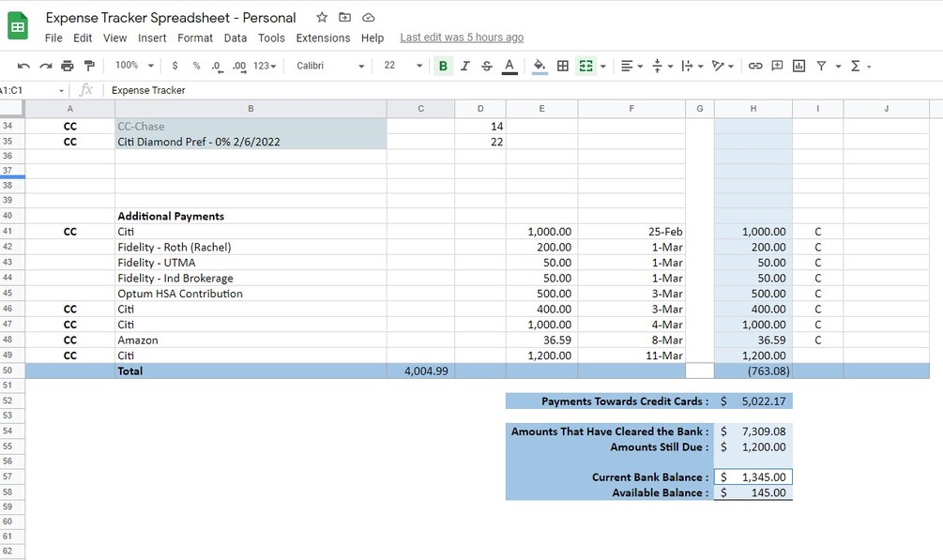Open filter views dropdown arrow
943x560 pixels.
tap(838, 67)
